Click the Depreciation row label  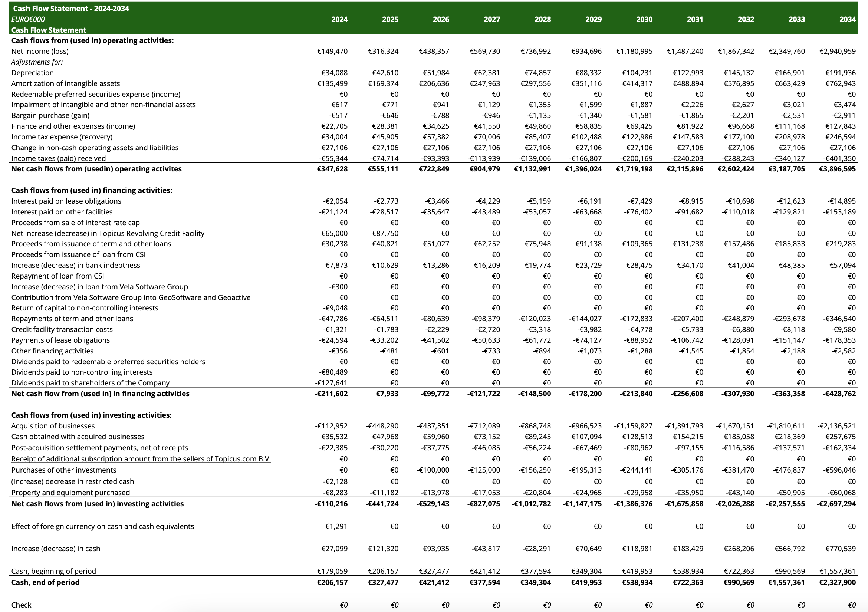pos(32,73)
